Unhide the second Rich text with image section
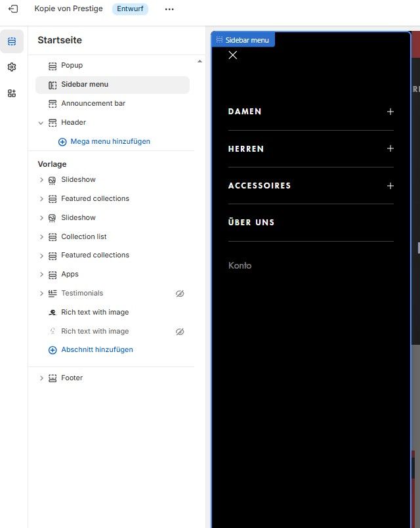420x528 pixels. 180,332
